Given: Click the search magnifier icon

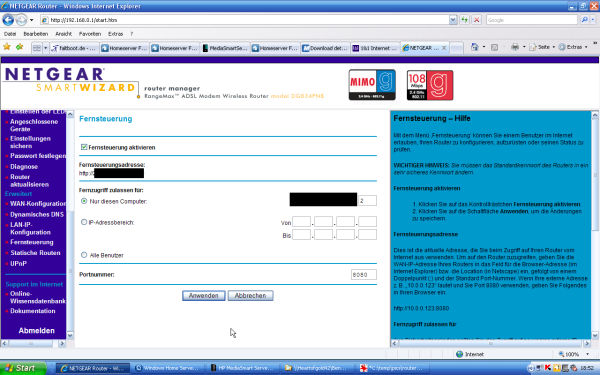Looking at the screenshot, I should click(584, 20).
